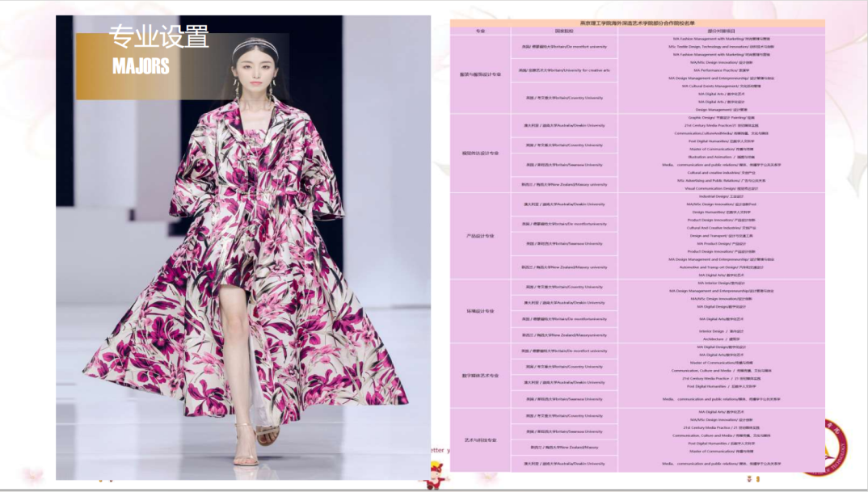The image size is (868, 492).
Task: Click the 专业设置 slide title
Action: pyautogui.click(x=159, y=37)
